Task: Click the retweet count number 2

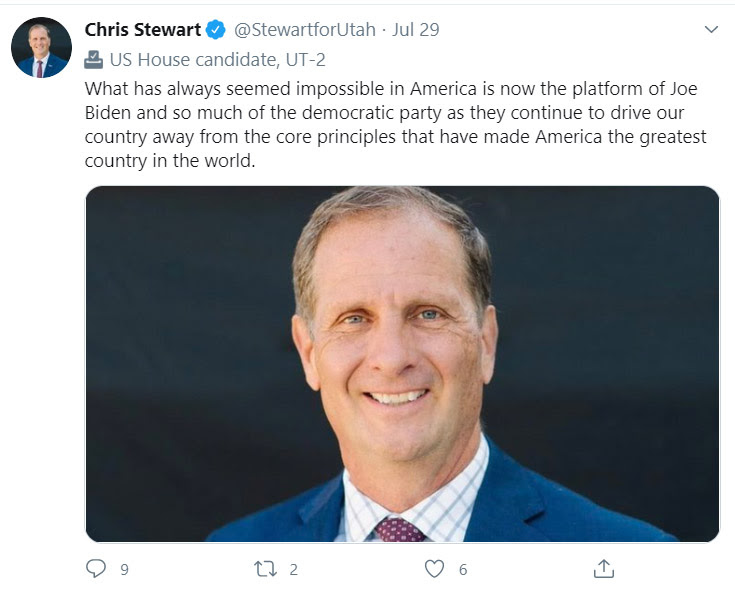Action: tap(293, 570)
